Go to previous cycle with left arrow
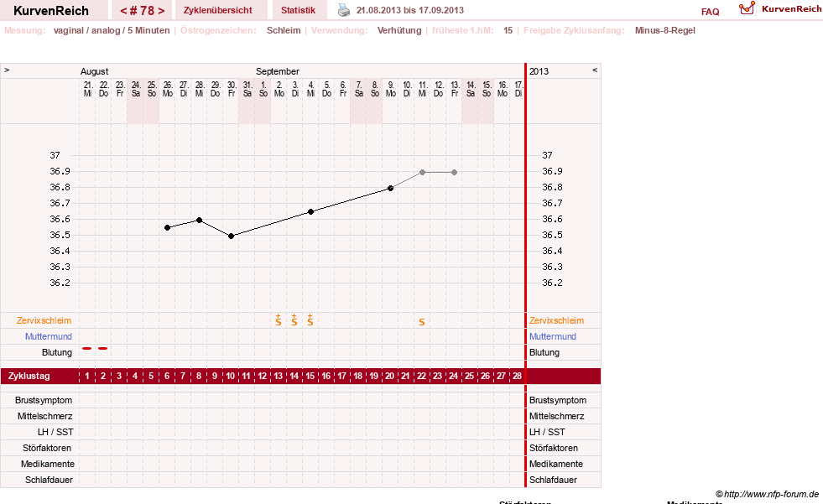 click(123, 11)
